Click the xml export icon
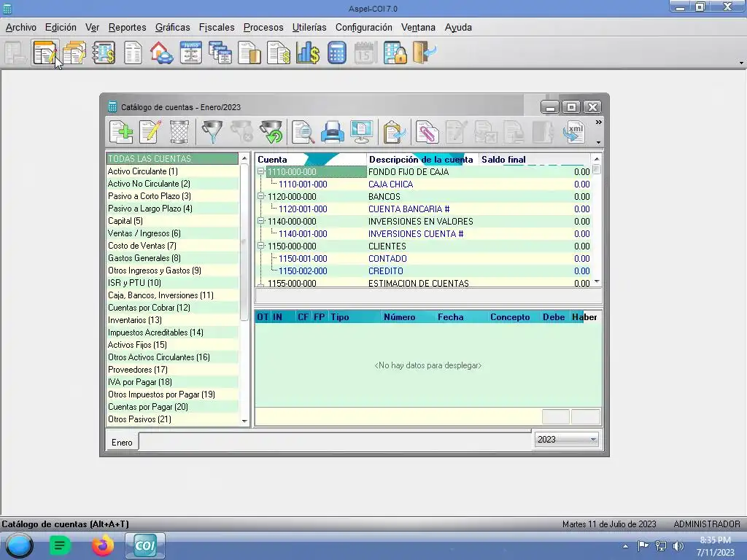The height and width of the screenshot is (560, 747). point(573,132)
